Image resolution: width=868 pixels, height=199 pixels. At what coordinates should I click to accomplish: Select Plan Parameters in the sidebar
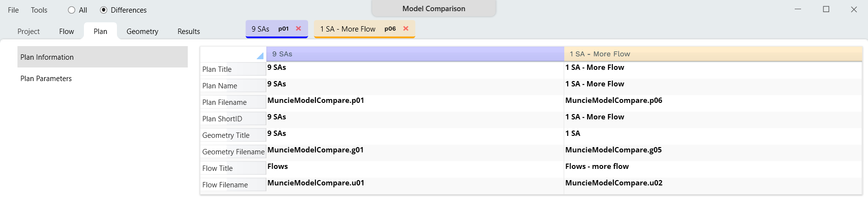pos(46,79)
